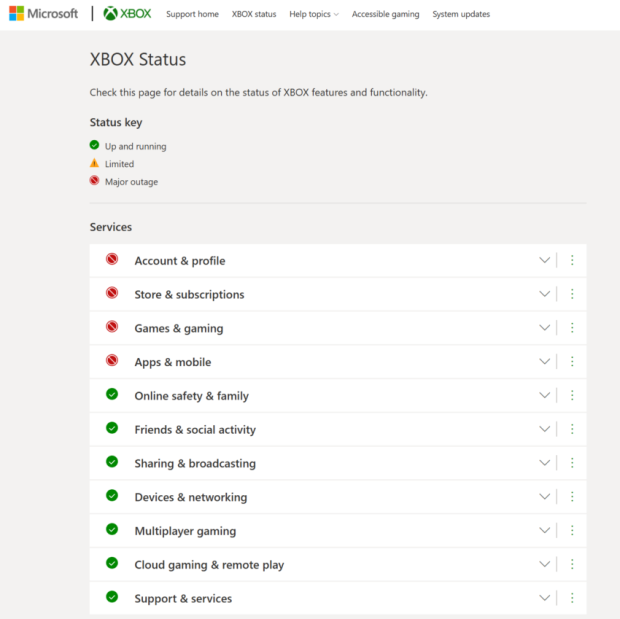Click the Support & services title
Screen dimensions: 620x619
[183, 599]
